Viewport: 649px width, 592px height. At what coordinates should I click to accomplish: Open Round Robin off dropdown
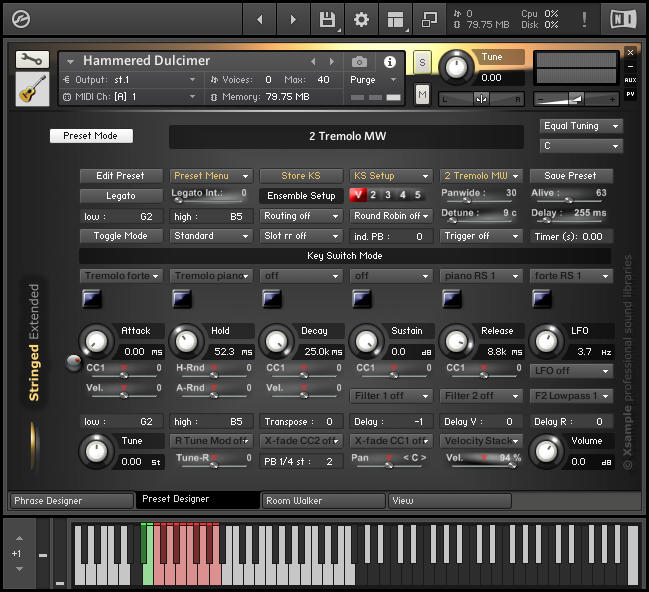pos(391,216)
